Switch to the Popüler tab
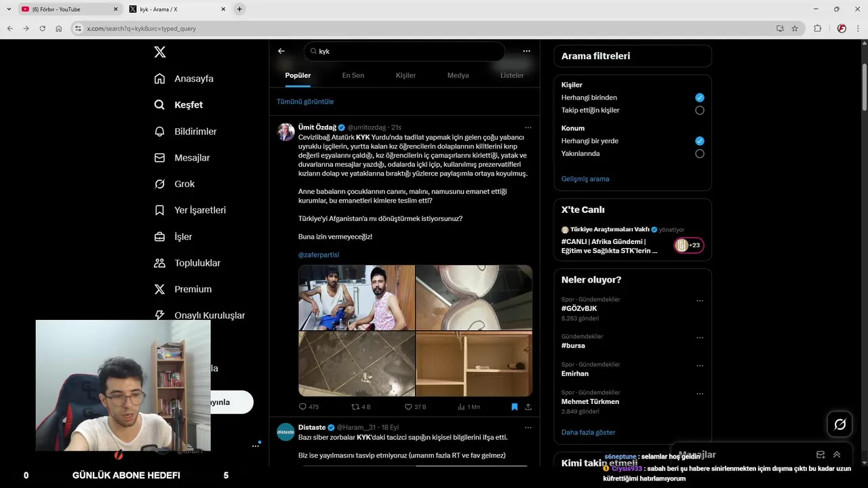 [x=298, y=75]
